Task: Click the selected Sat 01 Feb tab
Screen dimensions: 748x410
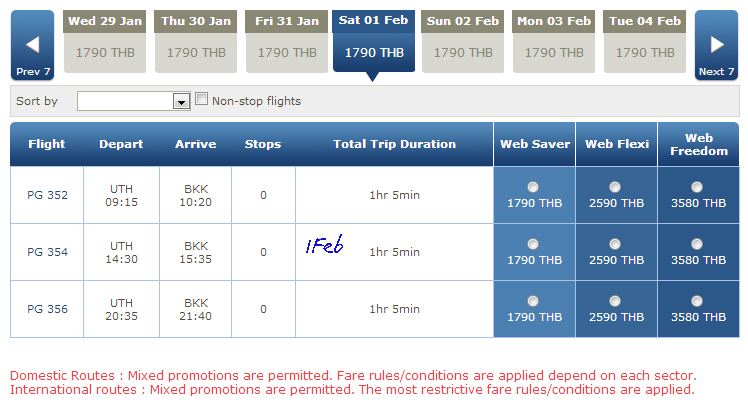Action: pyautogui.click(x=373, y=42)
